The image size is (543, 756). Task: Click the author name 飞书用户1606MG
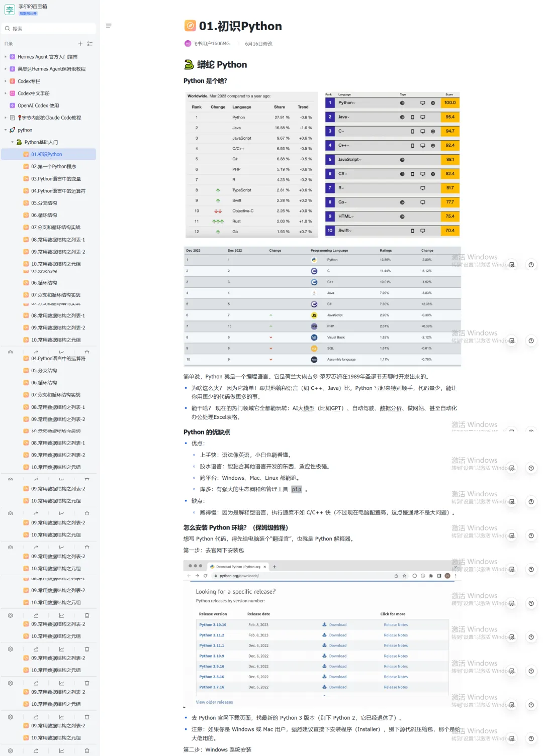click(211, 44)
